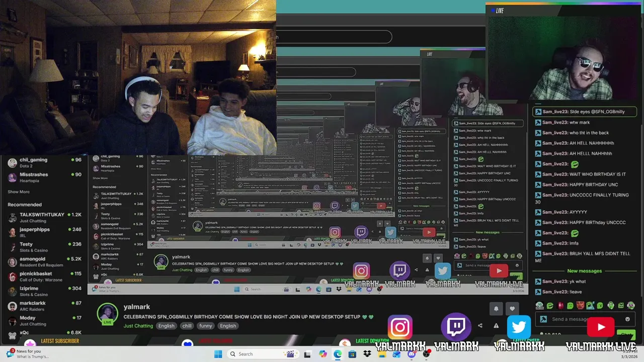Jump to New messages in chat

click(584, 271)
